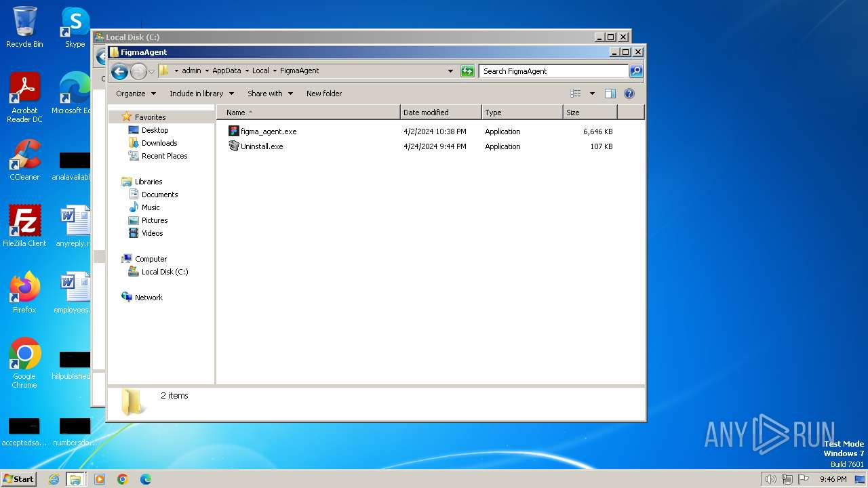The image size is (868, 488).
Task: Click the 4/24/2024 9:44 PM date cell
Action: coord(435,146)
